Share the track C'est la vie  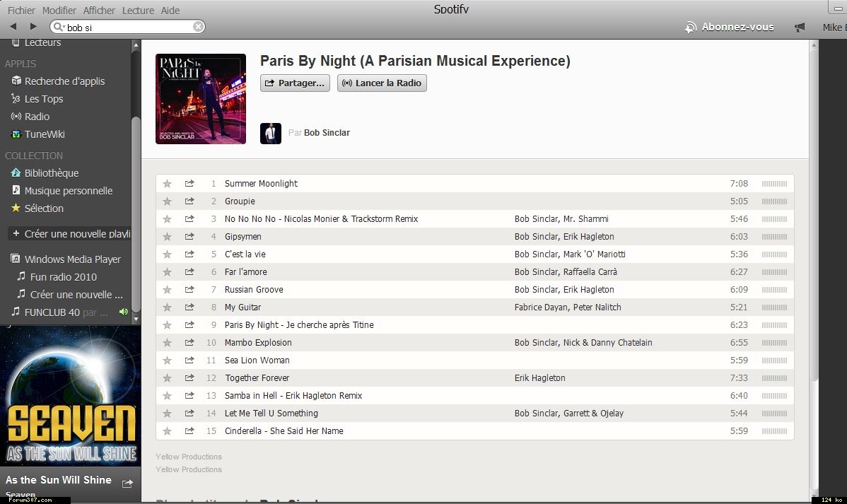click(189, 254)
